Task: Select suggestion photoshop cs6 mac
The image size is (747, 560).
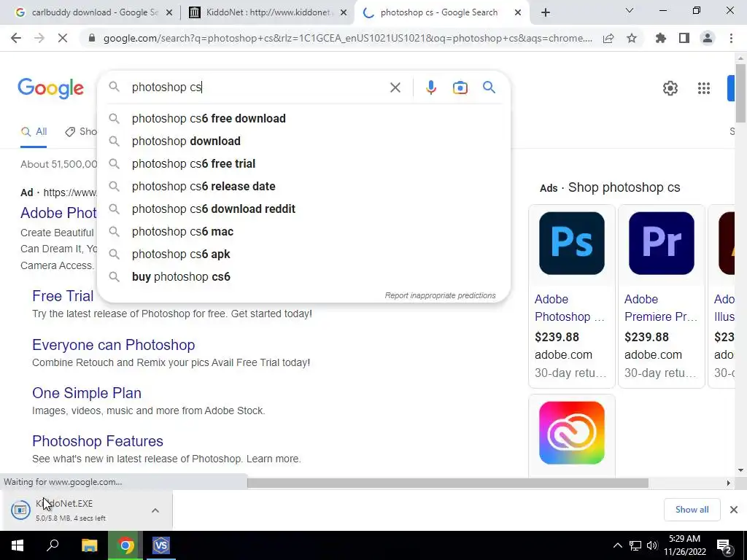Action: click(182, 231)
